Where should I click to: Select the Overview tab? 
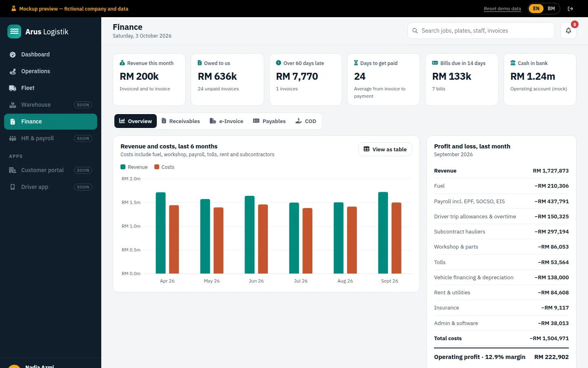tap(136, 121)
